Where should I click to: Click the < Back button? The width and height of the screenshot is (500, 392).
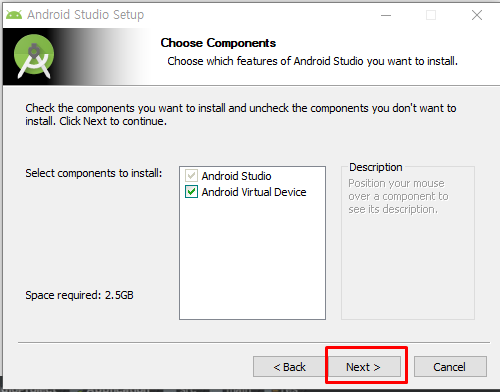(289, 367)
